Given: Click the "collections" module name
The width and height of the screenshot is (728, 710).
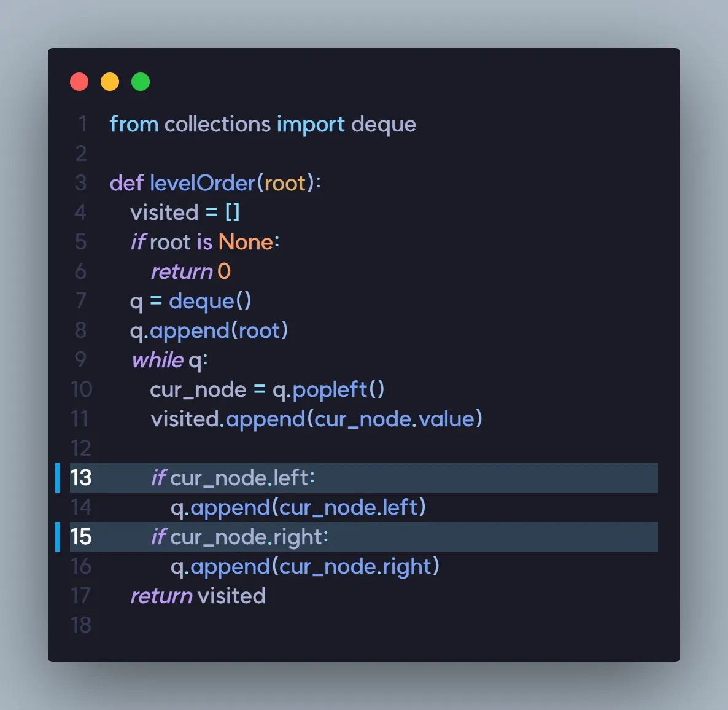Looking at the screenshot, I should click(217, 124).
